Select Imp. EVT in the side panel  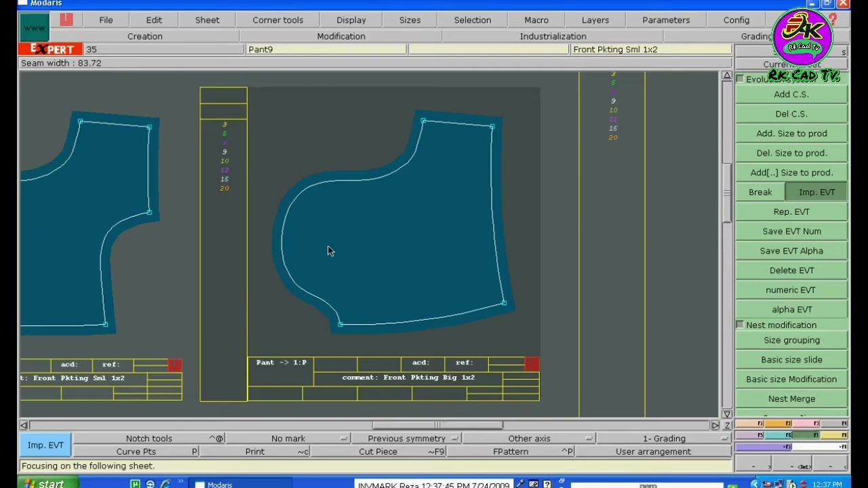pos(816,192)
